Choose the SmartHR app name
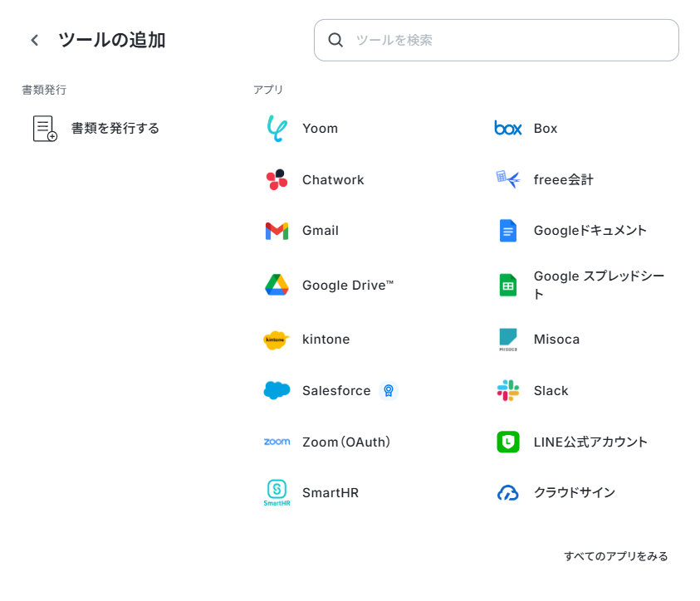 coord(330,492)
